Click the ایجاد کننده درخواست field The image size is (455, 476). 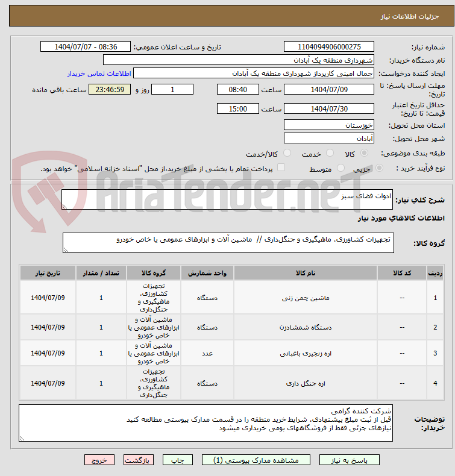point(254,74)
